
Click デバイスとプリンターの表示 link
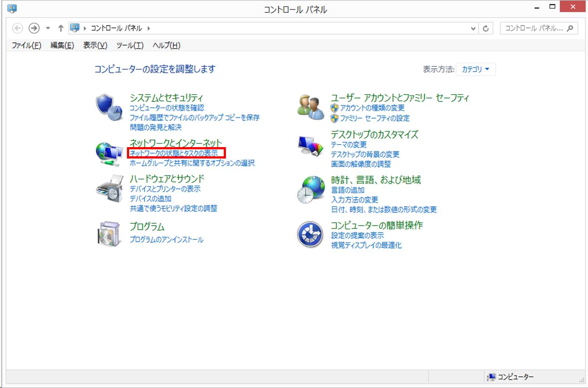point(165,189)
